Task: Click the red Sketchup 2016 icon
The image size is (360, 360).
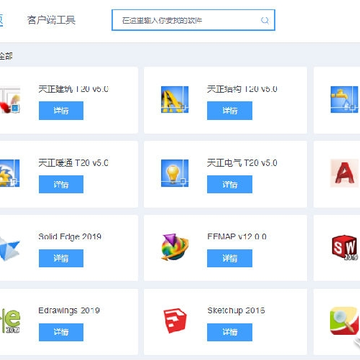Action: click(x=175, y=321)
